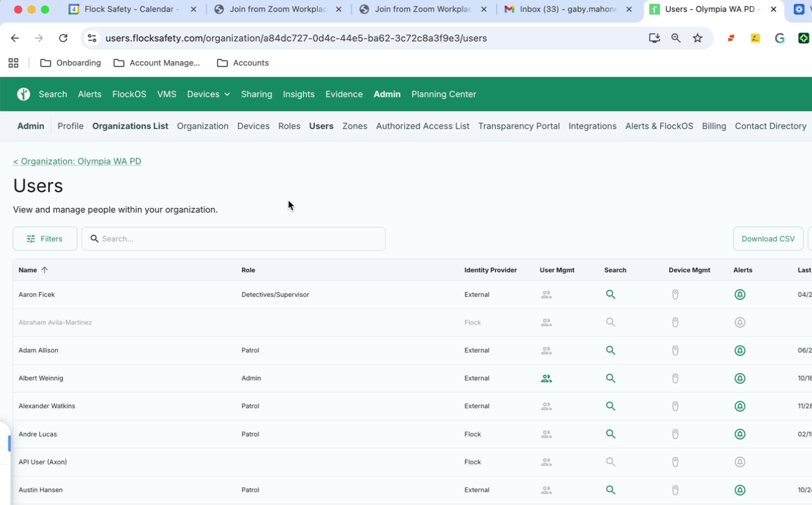Open the Filters panel
This screenshot has height=505, width=812.
pyautogui.click(x=45, y=239)
